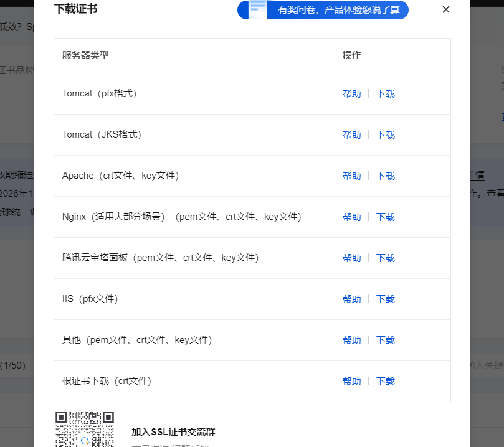The width and height of the screenshot is (504, 447).
Task: Download the Tomcat pfx format certificate
Action: (386, 94)
